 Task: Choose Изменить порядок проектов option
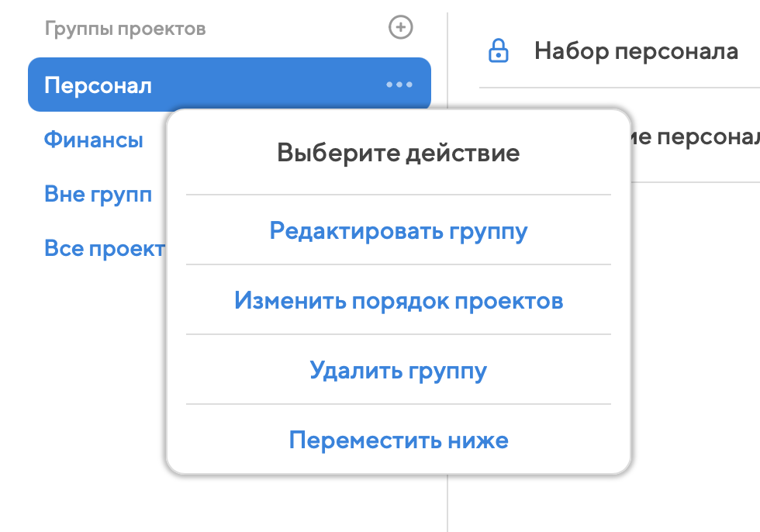click(x=399, y=300)
